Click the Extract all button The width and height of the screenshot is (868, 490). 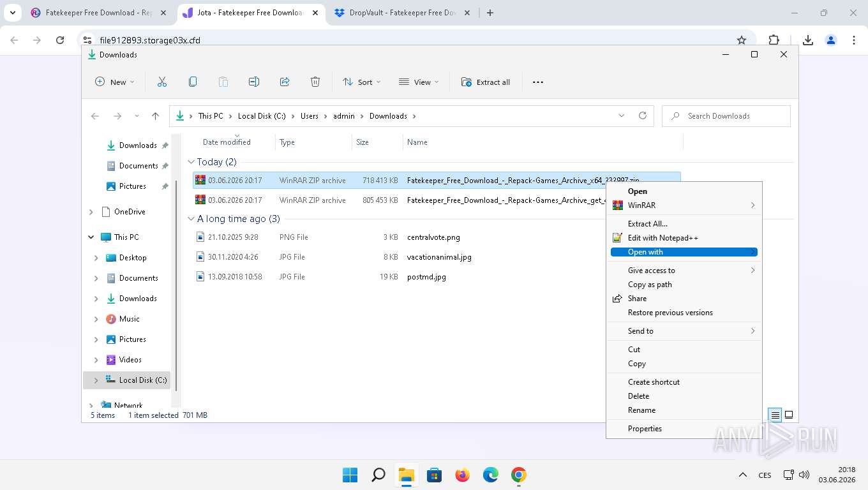486,82
